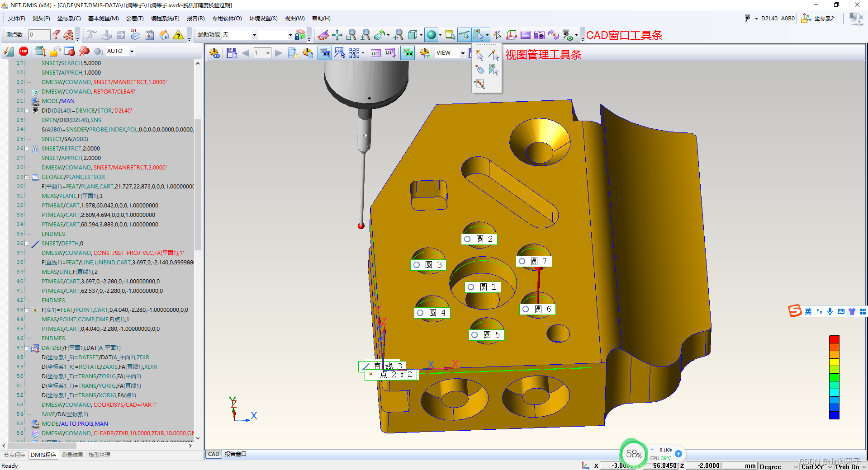Select the four-arrow pan tool
The image size is (868, 470).
337,35
